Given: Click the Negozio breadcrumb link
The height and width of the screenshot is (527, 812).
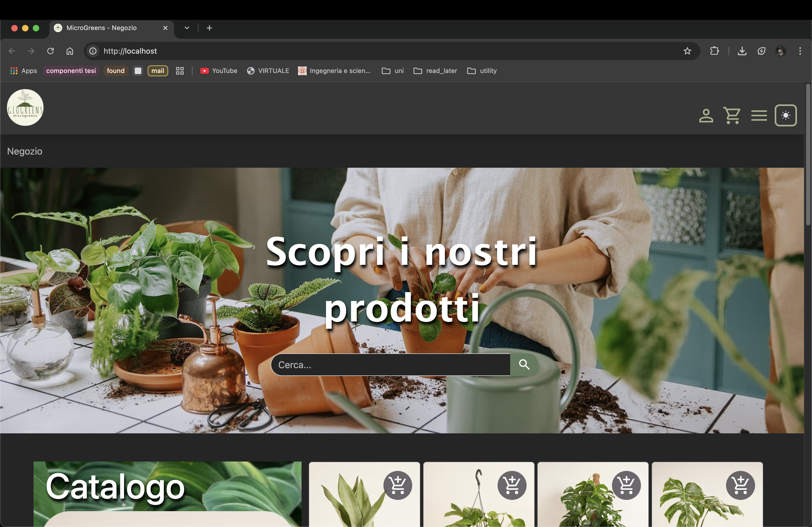Looking at the screenshot, I should pyautogui.click(x=25, y=151).
